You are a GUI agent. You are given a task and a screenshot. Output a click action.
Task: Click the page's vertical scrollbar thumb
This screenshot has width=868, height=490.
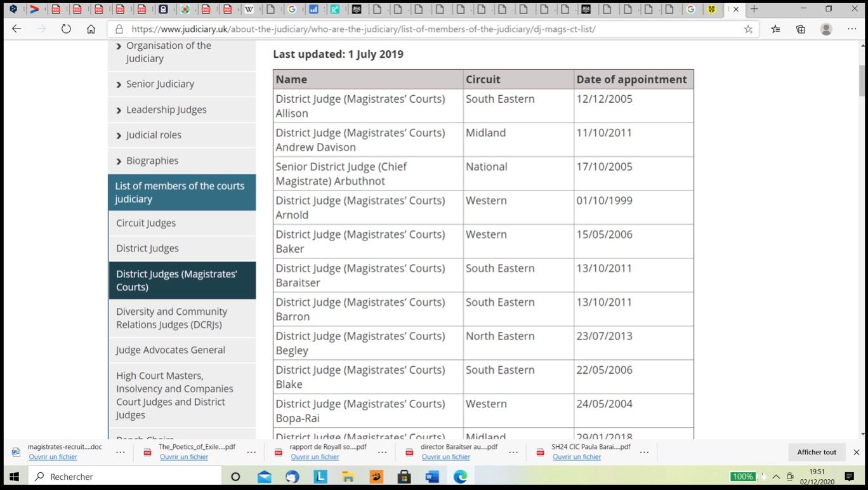[863, 81]
